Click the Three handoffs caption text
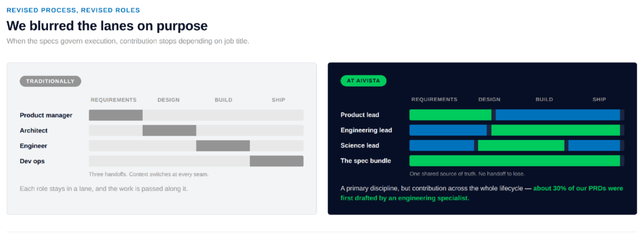The image size is (644, 240). [148, 175]
